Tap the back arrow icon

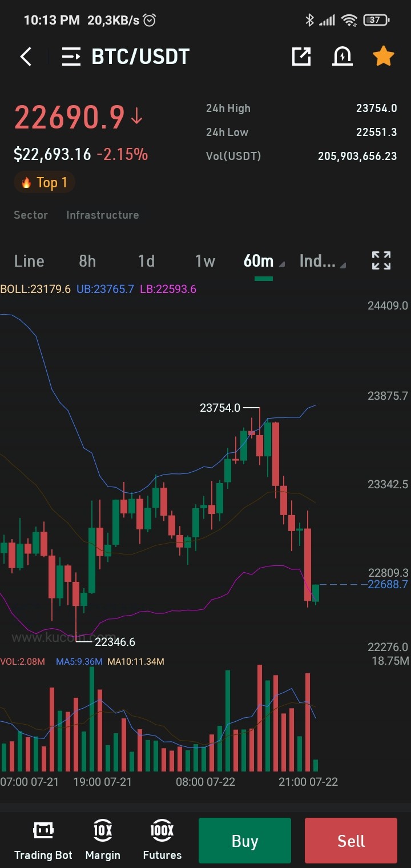click(26, 57)
